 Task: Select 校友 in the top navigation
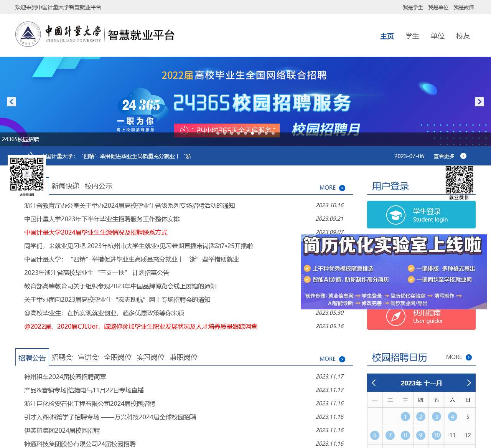(x=463, y=36)
